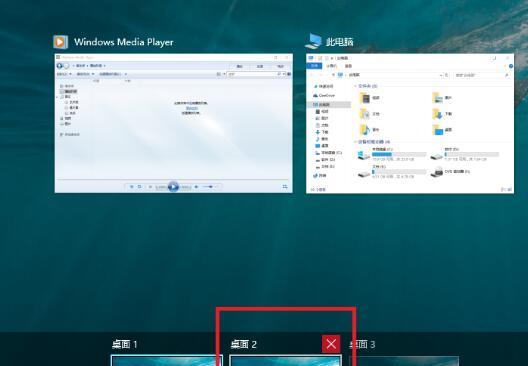The image size is (528, 366).
Task: Select OneDrive in the 此电脑 navigation pane
Action: (x=324, y=96)
